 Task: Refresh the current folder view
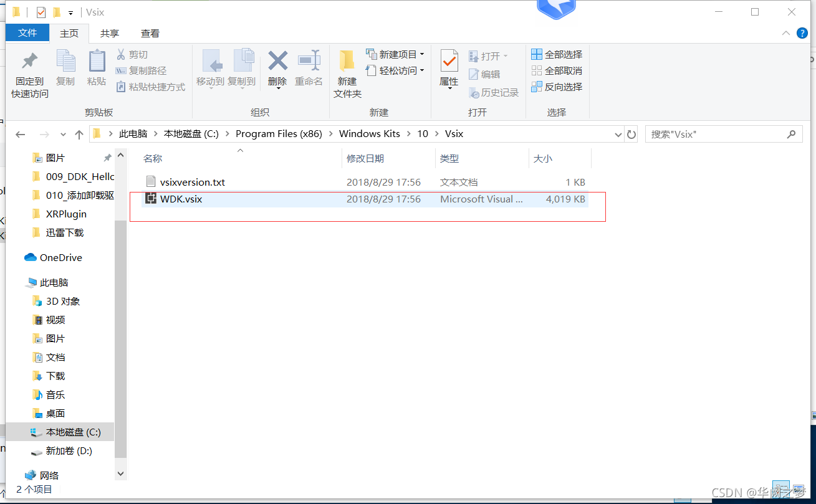coord(631,134)
